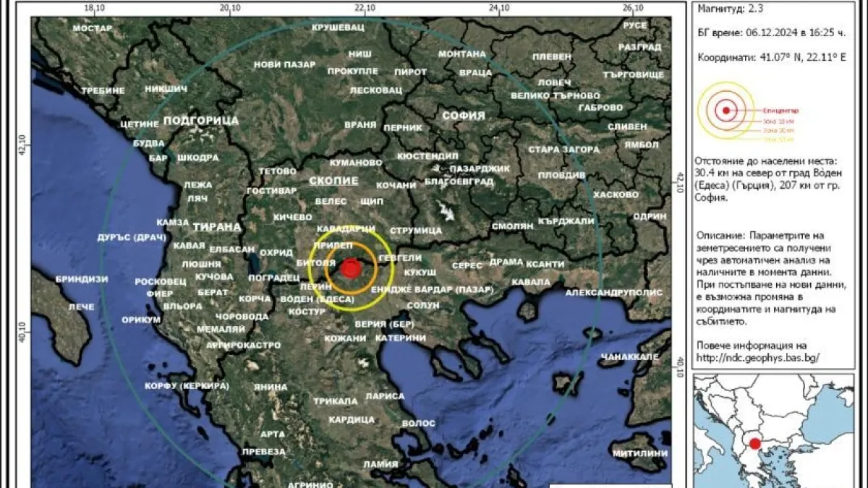Click the 'Епицентър' legend label
Screen dimensions: 868x488
780,111
